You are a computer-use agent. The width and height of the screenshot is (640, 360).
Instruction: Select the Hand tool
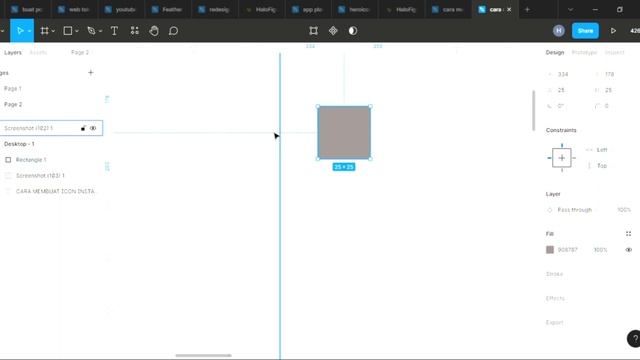click(x=154, y=31)
